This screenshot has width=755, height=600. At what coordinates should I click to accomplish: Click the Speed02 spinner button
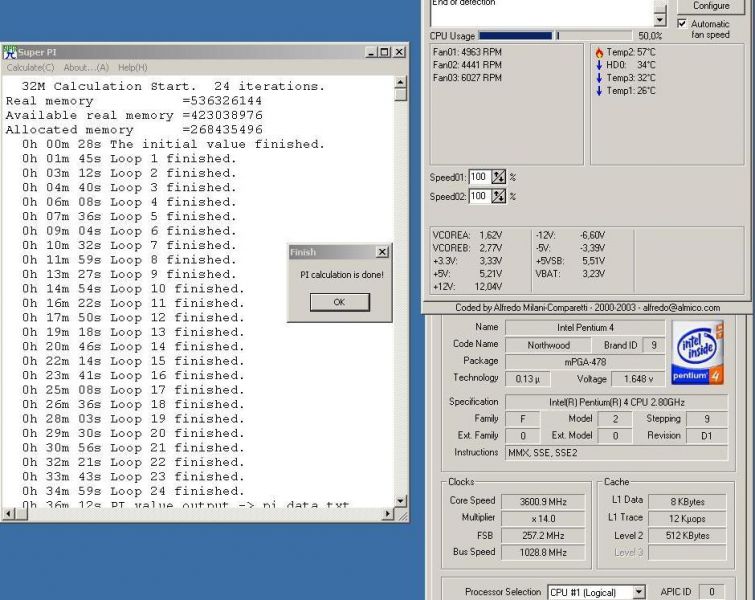[498, 196]
